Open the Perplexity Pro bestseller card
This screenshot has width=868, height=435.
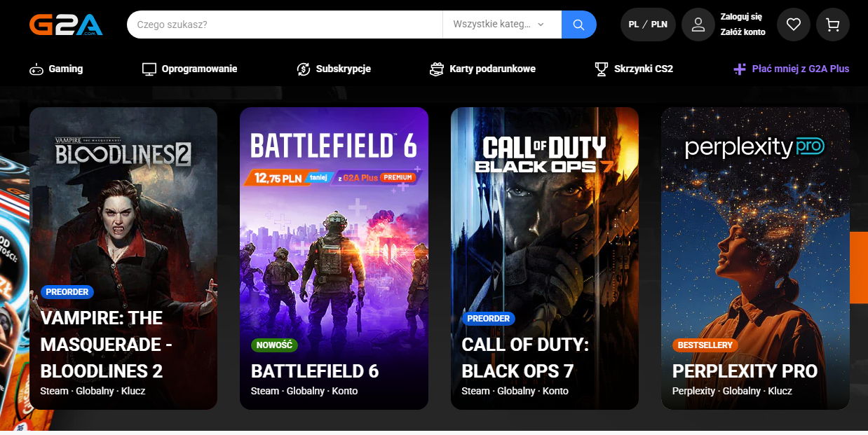pyautogui.click(x=755, y=258)
